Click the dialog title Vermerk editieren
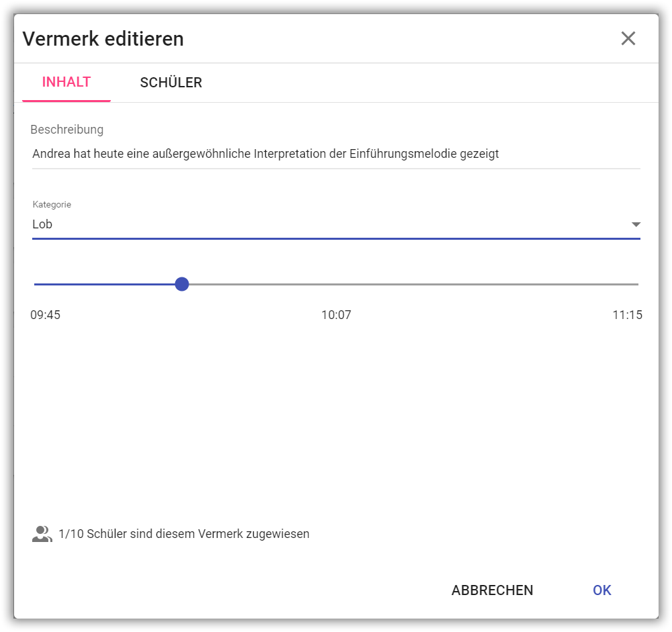Screen dimensions: 672x632 103,38
